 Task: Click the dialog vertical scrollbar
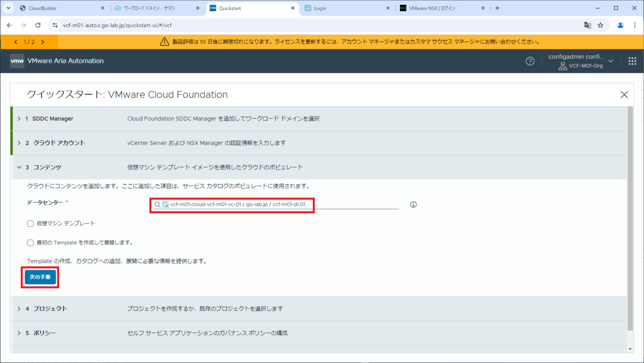630,218
